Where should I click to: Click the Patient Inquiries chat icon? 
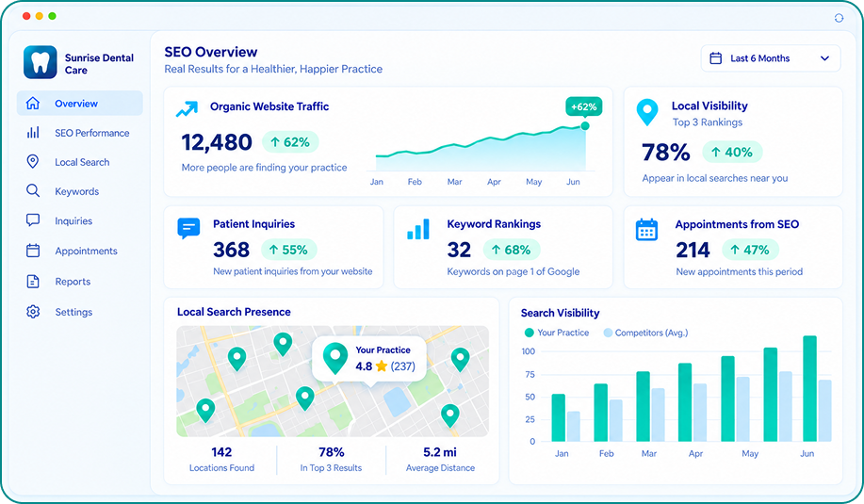(188, 228)
